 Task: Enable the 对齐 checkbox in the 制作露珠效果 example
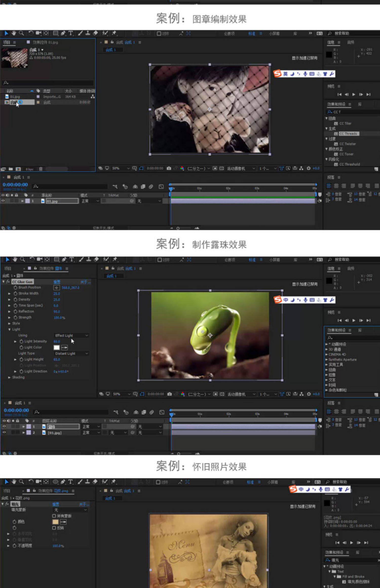160,260
